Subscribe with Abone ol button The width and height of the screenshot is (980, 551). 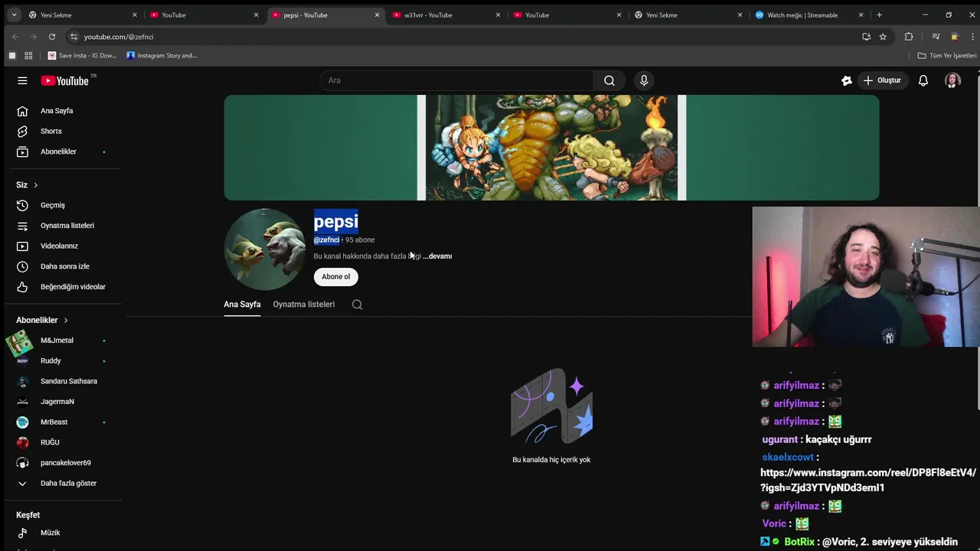335,276
